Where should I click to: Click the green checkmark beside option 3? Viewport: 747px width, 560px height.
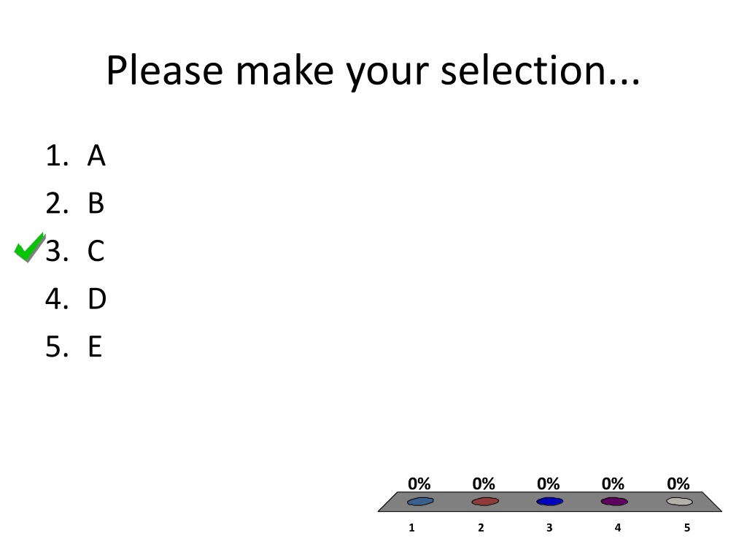coord(29,247)
